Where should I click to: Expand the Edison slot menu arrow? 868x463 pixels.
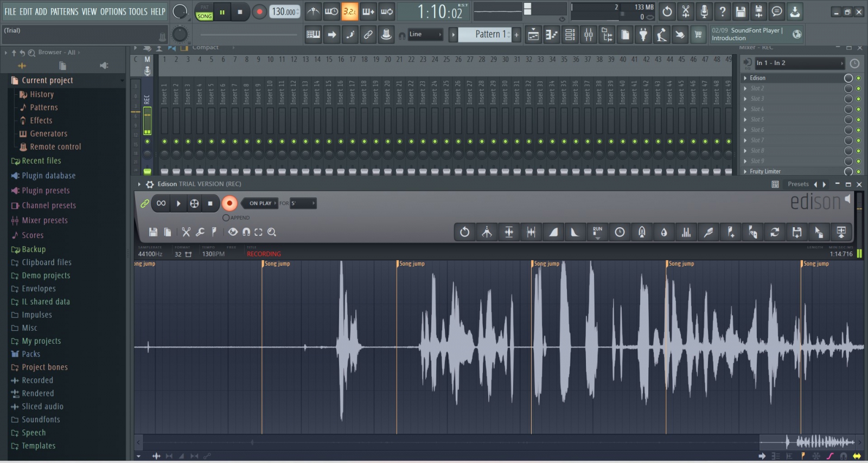click(x=745, y=78)
